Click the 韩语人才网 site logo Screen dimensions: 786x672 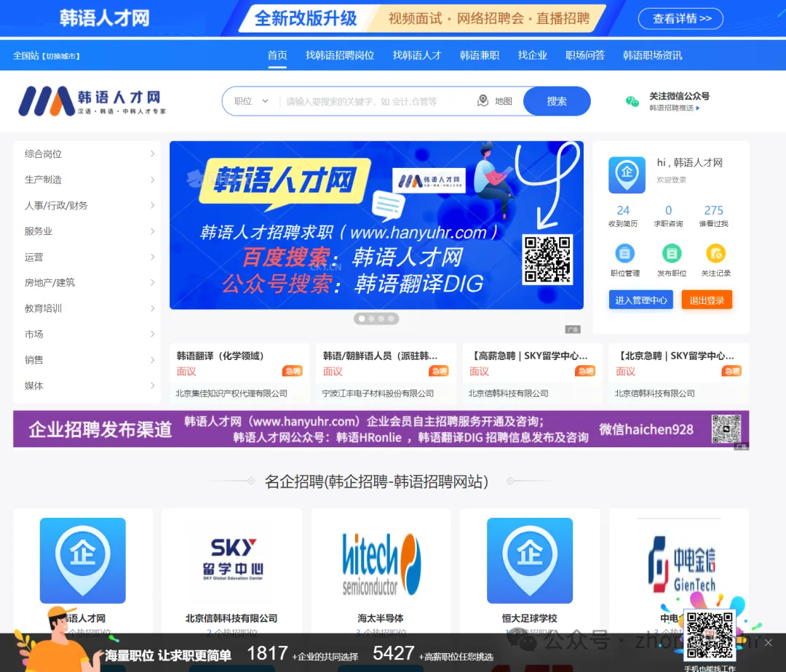pyautogui.click(x=92, y=101)
